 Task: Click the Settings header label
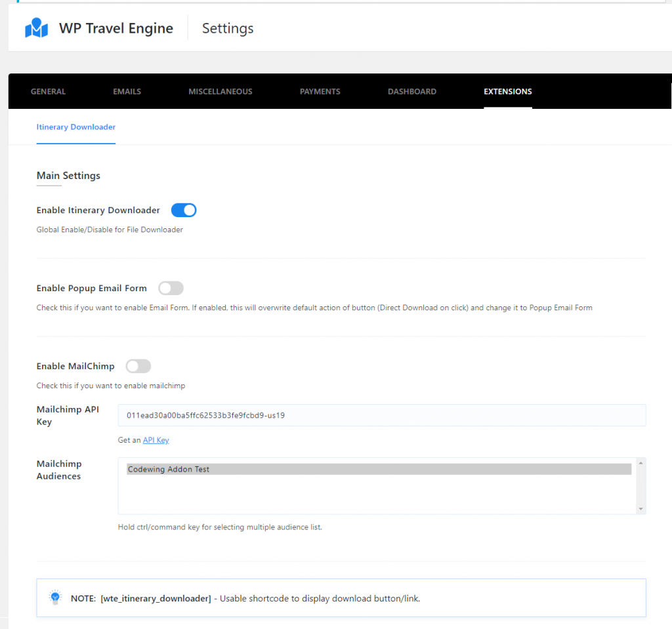point(227,28)
